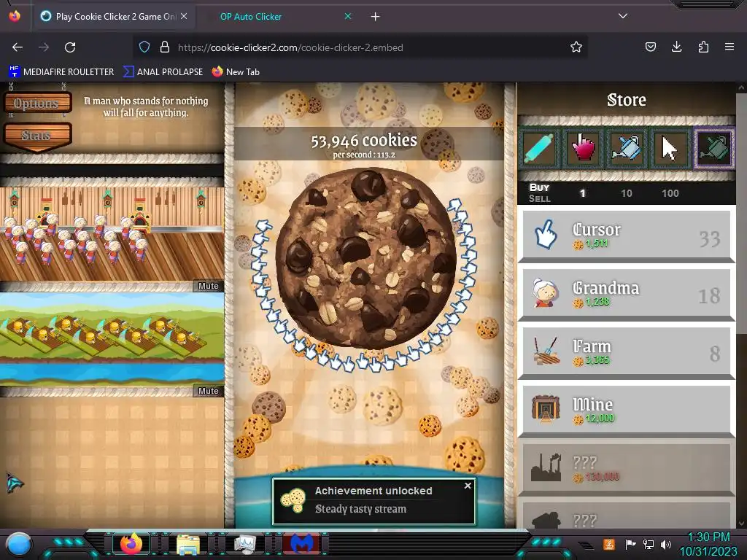The image size is (747, 560).
Task: Open the Options menu
Action: [37, 103]
